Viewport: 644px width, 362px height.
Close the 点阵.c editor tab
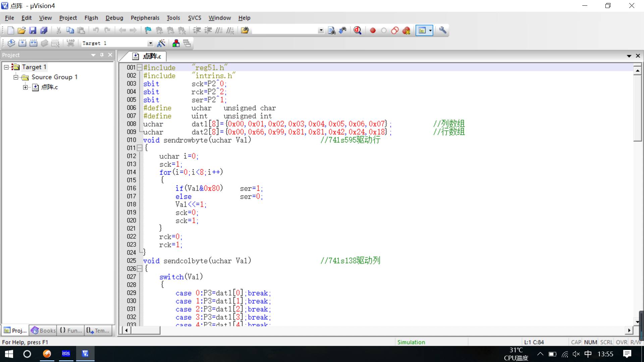(638, 56)
